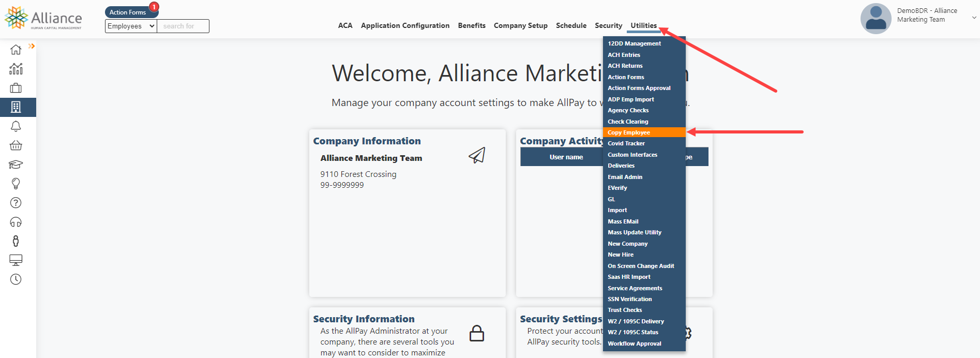This screenshot has width=980, height=358.
Task: Open EVerify from the menu
Action: click(x=644, y=188)
